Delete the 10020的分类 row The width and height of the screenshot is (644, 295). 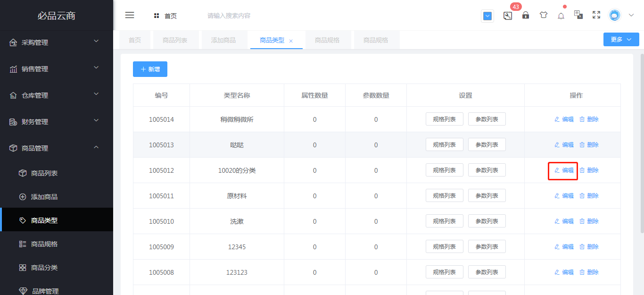pos(589,170)
